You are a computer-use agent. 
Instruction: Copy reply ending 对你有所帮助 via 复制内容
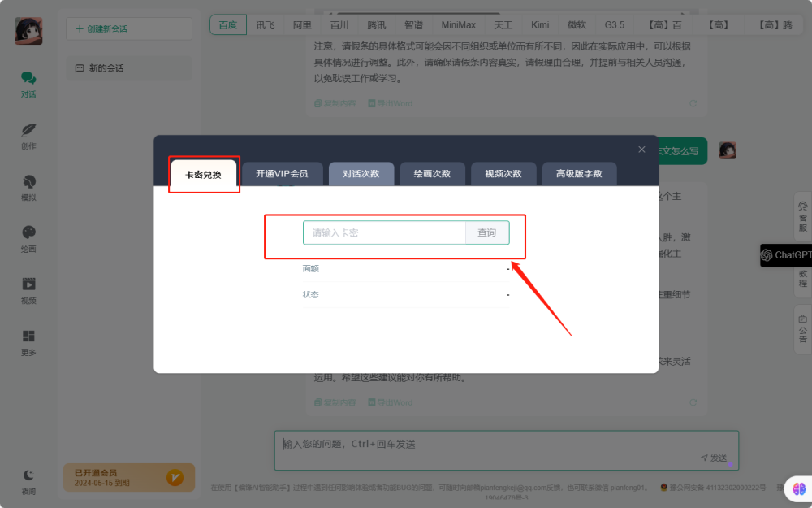(x=335, y=402)
